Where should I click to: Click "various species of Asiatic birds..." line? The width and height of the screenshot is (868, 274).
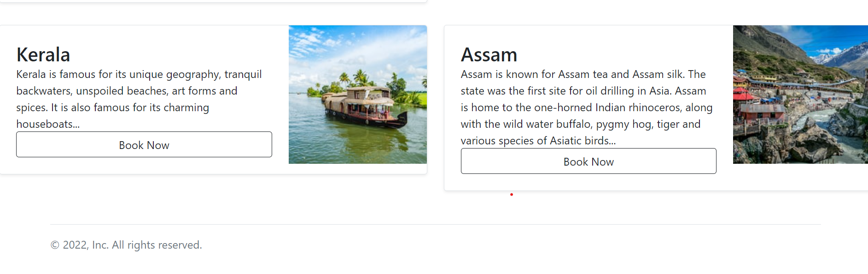538,141
